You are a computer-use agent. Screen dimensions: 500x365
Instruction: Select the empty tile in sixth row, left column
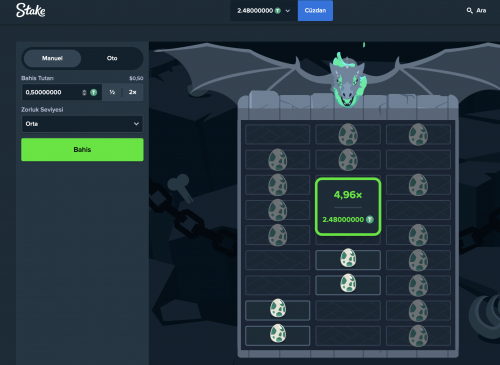(278, 260)
